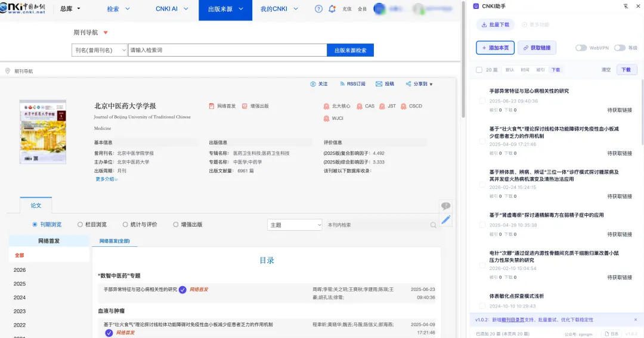Click the RSS订阅 feed icon
Image resolution: width=644 pixels, height=338 pixels.
[342, 84]
